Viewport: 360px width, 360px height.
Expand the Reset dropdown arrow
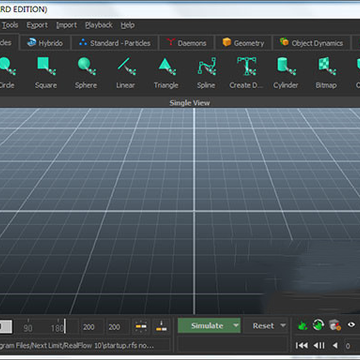pos(283,326)
